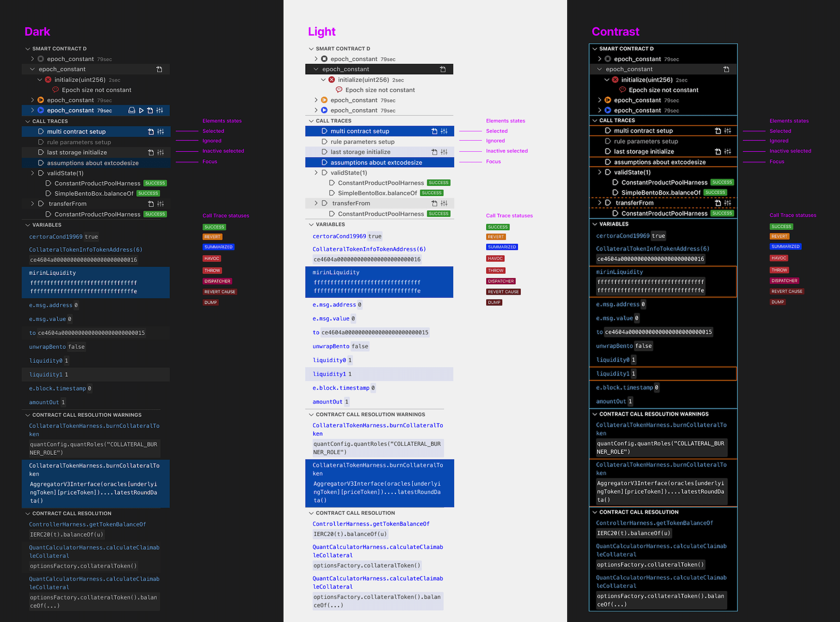Click the inbox icon on the selected epoch_constant row
The height and width of the screenshot is (622, 840).
tap(132, 110)
